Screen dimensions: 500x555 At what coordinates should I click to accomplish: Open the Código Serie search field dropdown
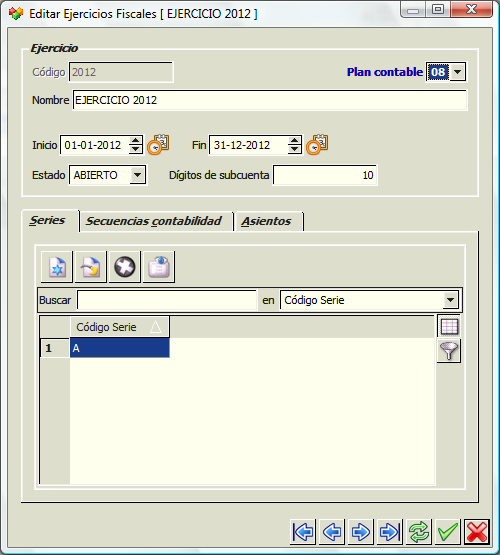click(x=450, y=300)
